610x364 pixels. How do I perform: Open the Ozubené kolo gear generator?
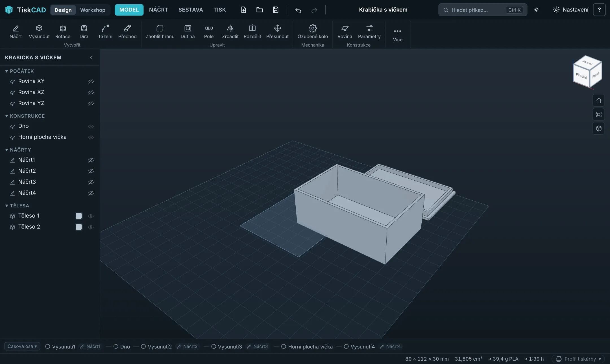click(x=313, y=32)
